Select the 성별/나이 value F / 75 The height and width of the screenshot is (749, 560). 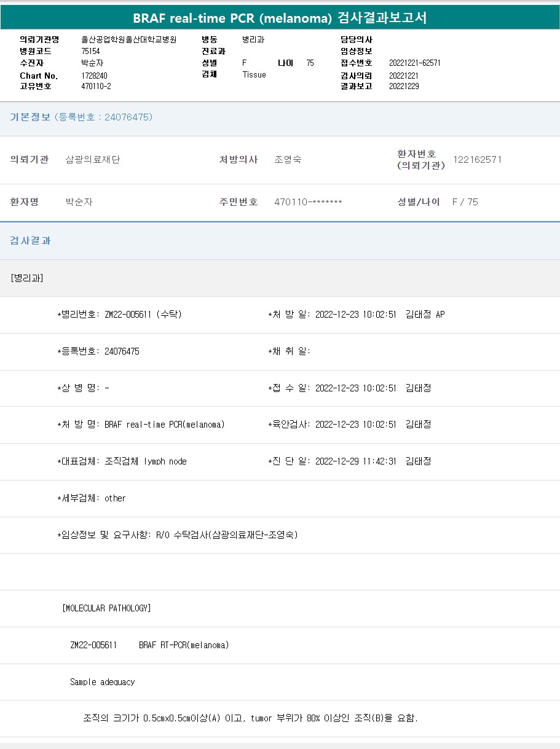coord(465,202)
